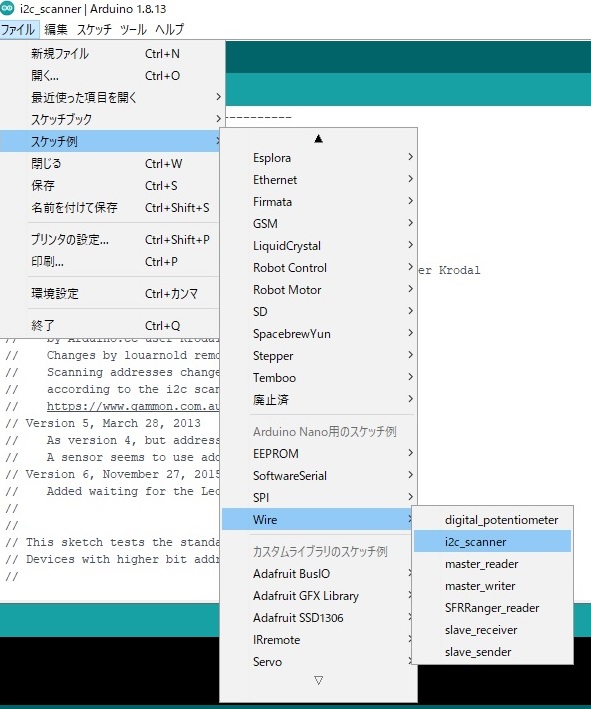Click the 'Version 5, March 28, 2013' comment line
Viewport: 591px width, 709px height.
(103, 423)
